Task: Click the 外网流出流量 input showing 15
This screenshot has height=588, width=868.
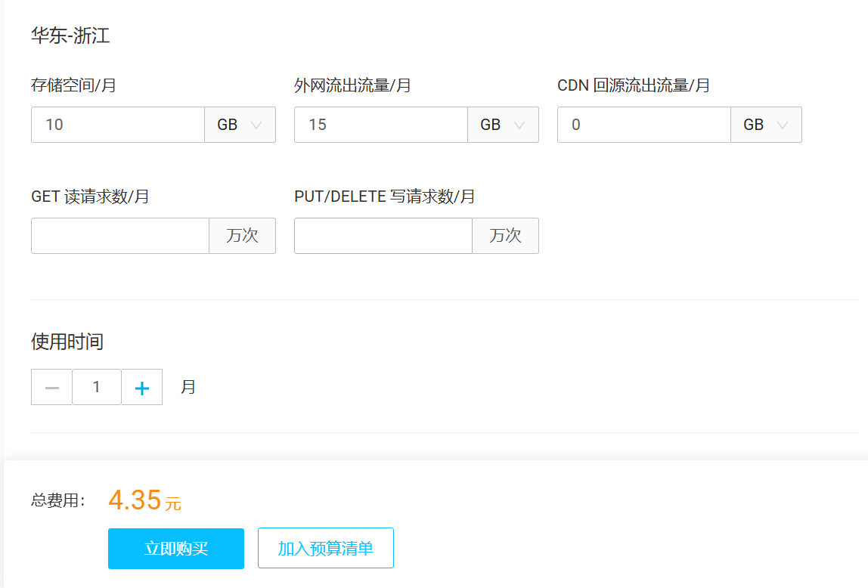Action: tap(381, 125)
